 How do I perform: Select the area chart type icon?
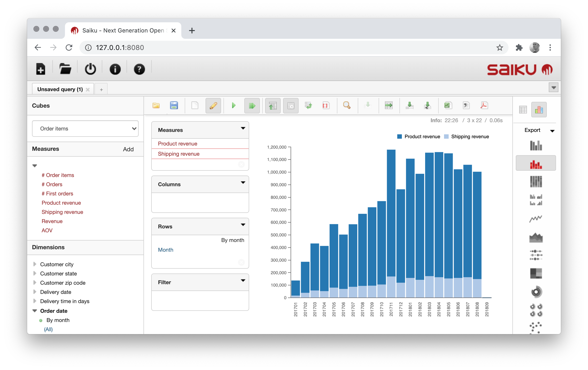point(535,237)
